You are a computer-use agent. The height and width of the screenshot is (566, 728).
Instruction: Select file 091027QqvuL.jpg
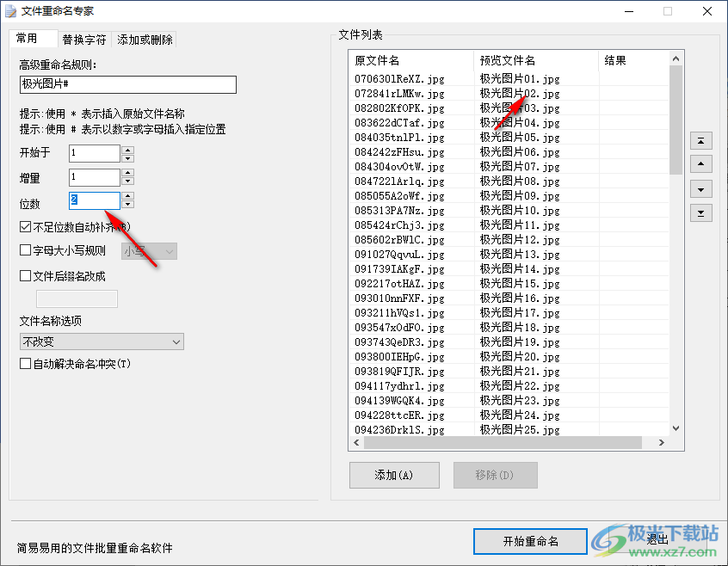pyautogui.click(x=400, y=255)
